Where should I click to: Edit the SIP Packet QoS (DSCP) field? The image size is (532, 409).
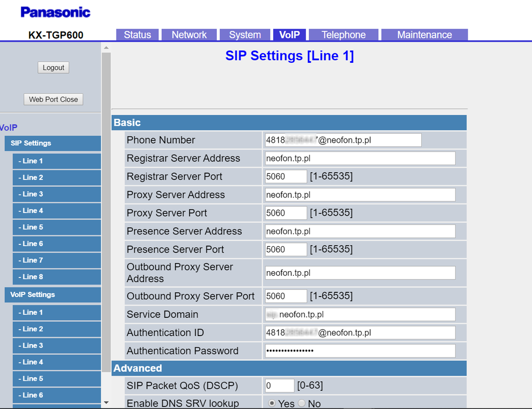[279, 386]
